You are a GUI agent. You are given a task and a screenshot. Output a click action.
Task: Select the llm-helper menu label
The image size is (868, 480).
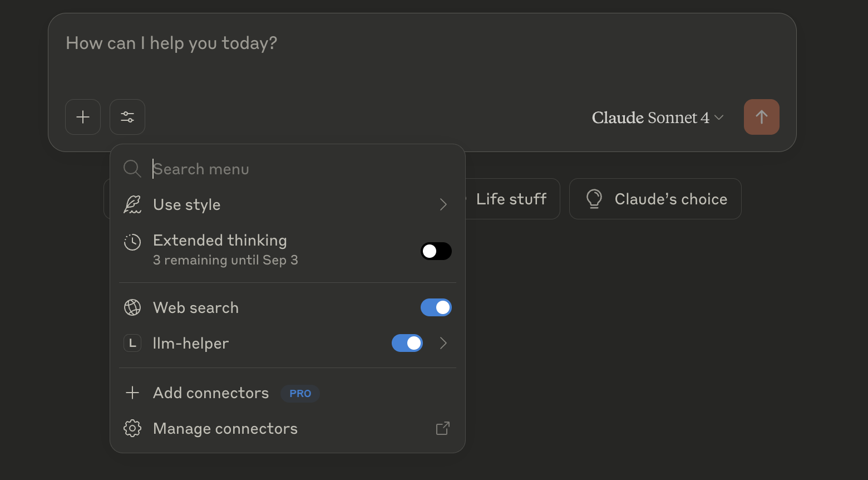[191, 343]
